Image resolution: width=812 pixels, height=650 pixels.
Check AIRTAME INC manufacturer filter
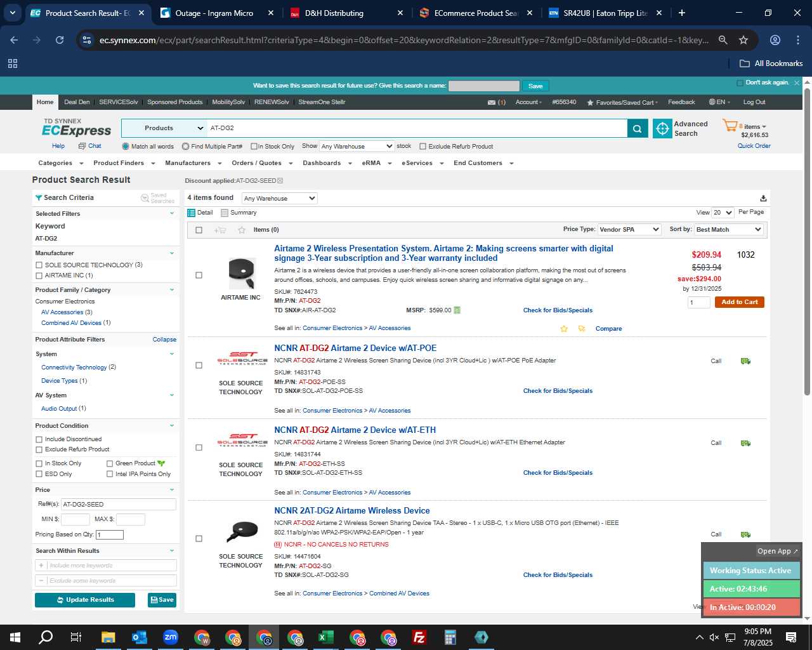point(39,275)
